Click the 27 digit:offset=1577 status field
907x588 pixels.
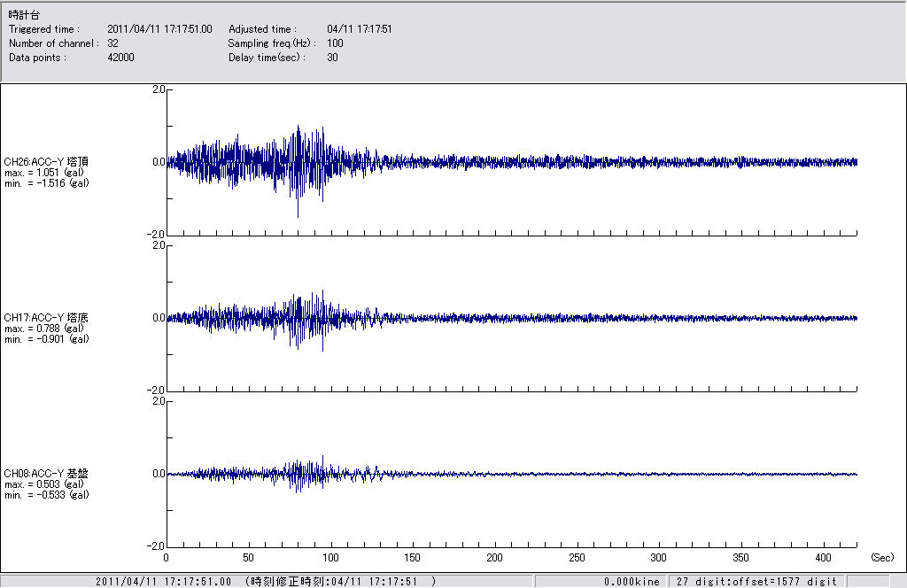tap(756, 582)
